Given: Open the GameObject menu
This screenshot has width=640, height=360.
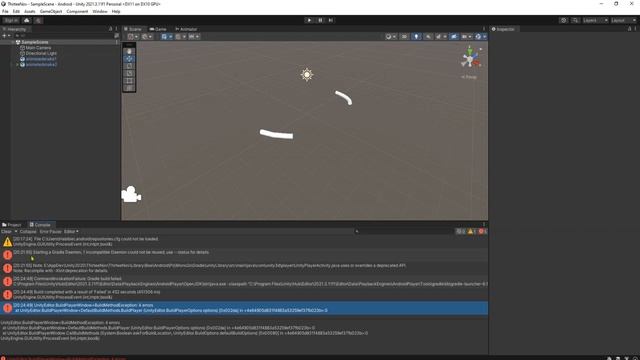Looking at the screenshot, I should click(x=51, y=11).
